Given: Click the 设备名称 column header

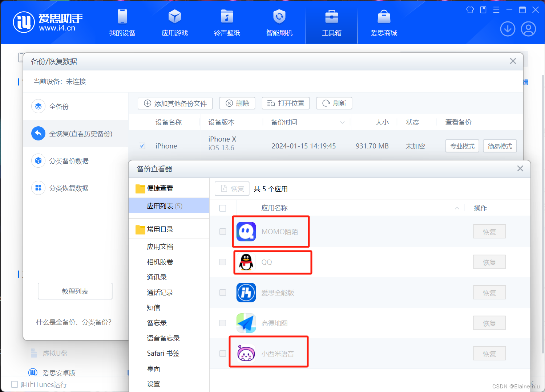Looking at the screenshot, I should coord(169,122).
